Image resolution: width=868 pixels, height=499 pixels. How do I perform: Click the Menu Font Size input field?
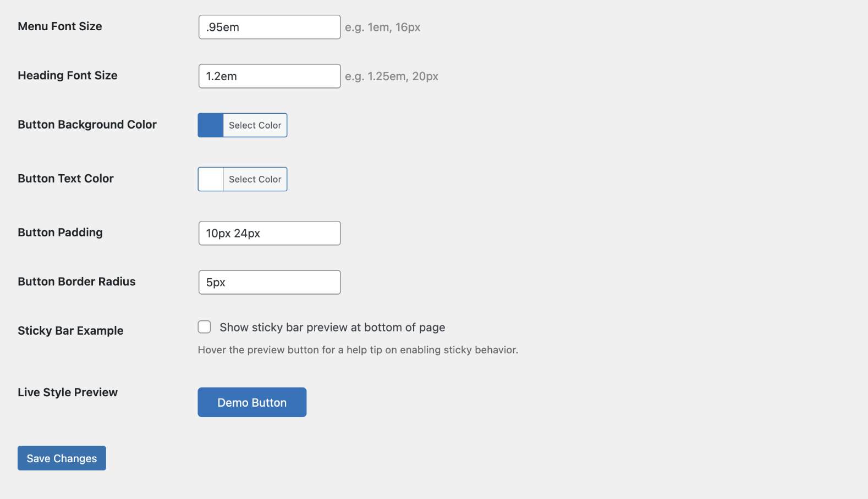click(x=270, y=27)
